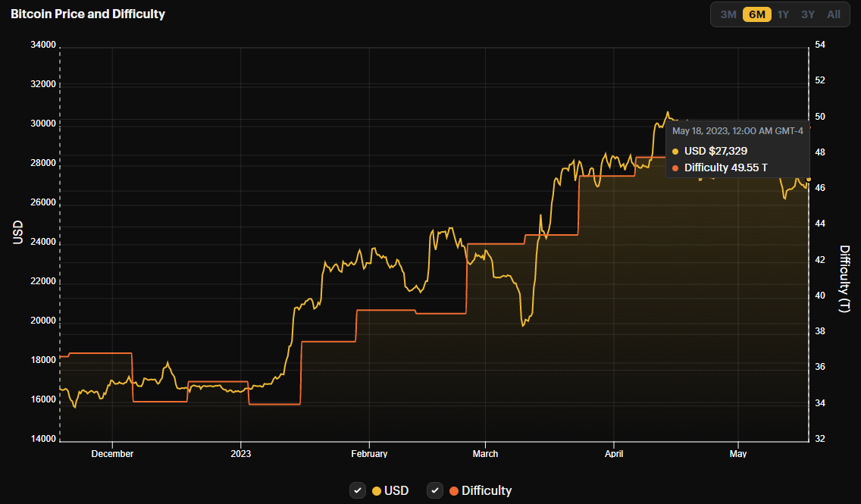This screenshot has width=861, height=504.
Task: Click the 20000 USD axis value
Action: (43, 321)
